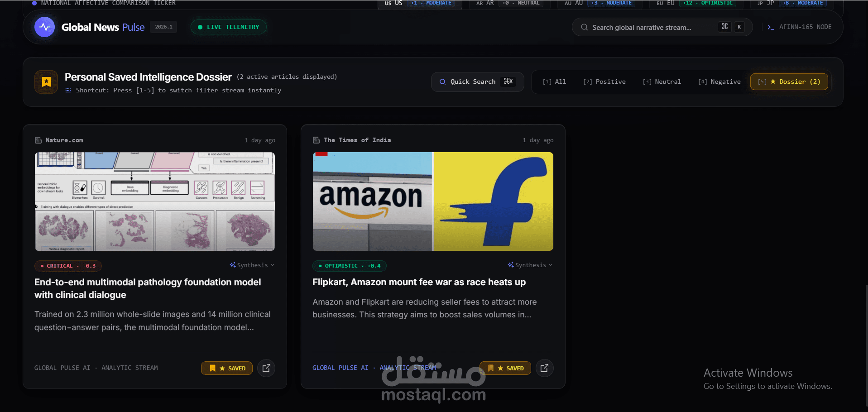Screen dimensions: 868x412
Task: Click the LIVE TELEMETRY status badge
Action: (x=229, y=27)
